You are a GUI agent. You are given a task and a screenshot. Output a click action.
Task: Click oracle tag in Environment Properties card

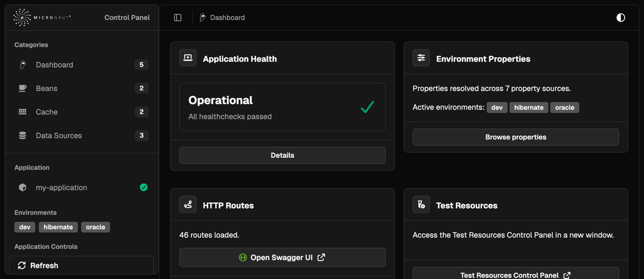coord(565,108)
